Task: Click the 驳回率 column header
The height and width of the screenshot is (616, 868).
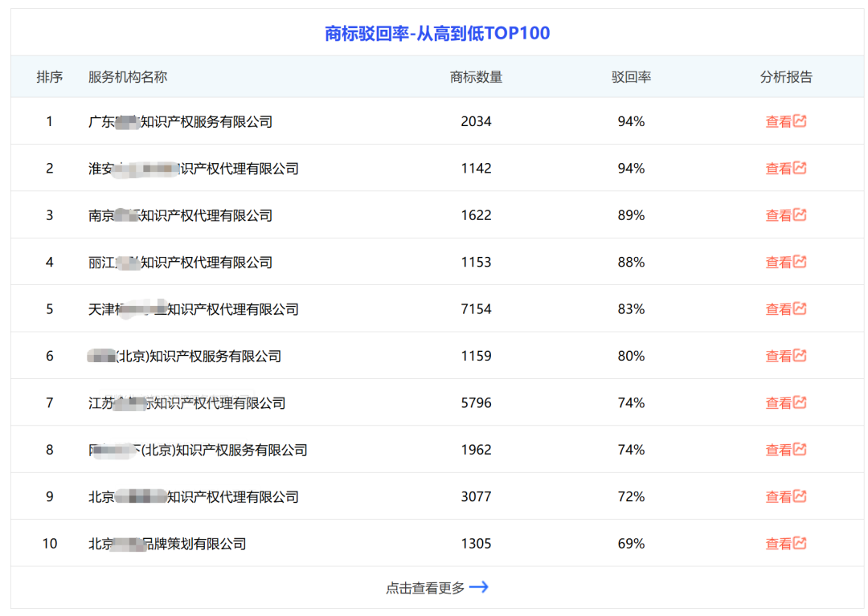Action: tap(631, 77)
